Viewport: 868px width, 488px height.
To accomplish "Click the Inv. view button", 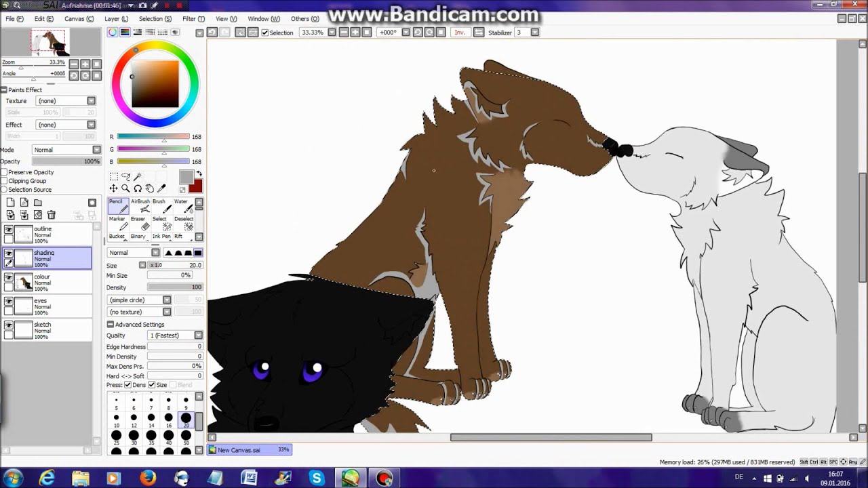I will pyautogui.click(x=460, y=32).
